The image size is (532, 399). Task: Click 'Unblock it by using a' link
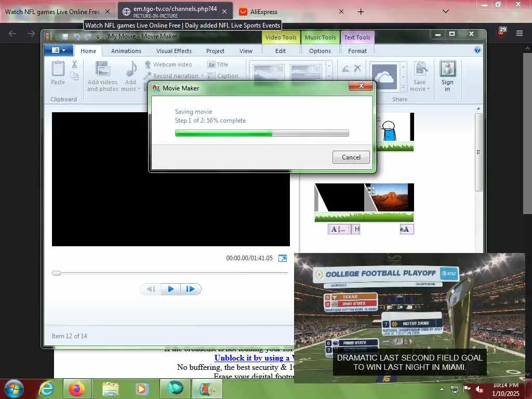(x=254, y=358)
